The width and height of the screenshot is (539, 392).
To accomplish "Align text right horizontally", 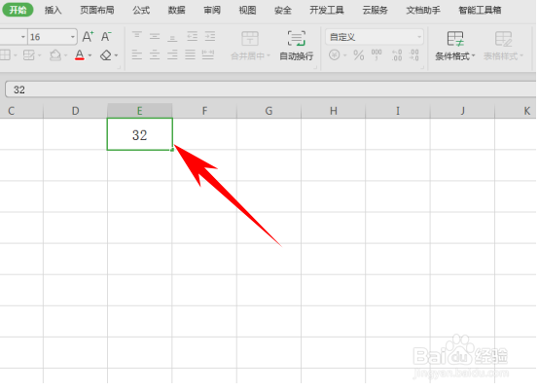I will coord(172,54).
